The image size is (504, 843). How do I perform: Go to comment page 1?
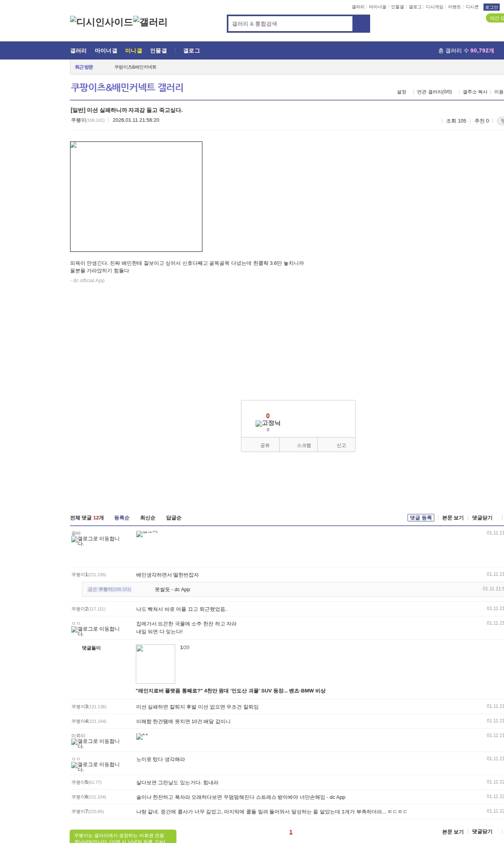[x=291, y=832]
